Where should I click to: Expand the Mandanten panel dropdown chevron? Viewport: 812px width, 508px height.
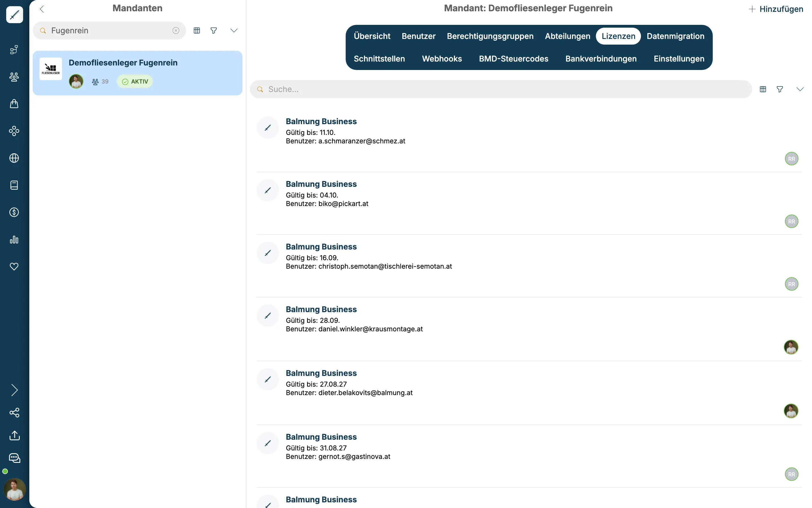pos(234,30)
